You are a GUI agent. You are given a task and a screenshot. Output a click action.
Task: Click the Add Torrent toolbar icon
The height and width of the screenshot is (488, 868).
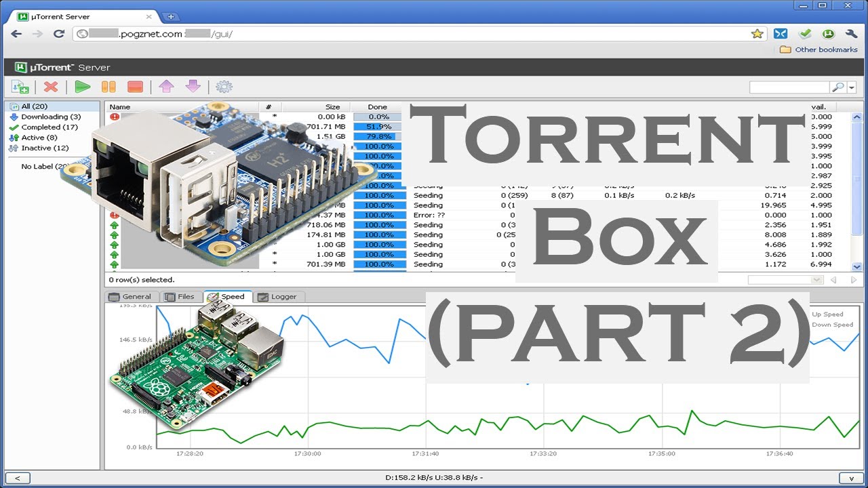(x=20, y=87)
